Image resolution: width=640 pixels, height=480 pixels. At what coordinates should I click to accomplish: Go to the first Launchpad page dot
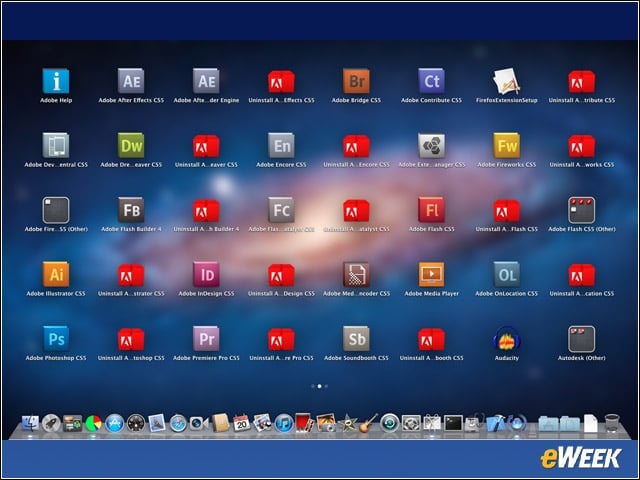(x=313, y=386)
